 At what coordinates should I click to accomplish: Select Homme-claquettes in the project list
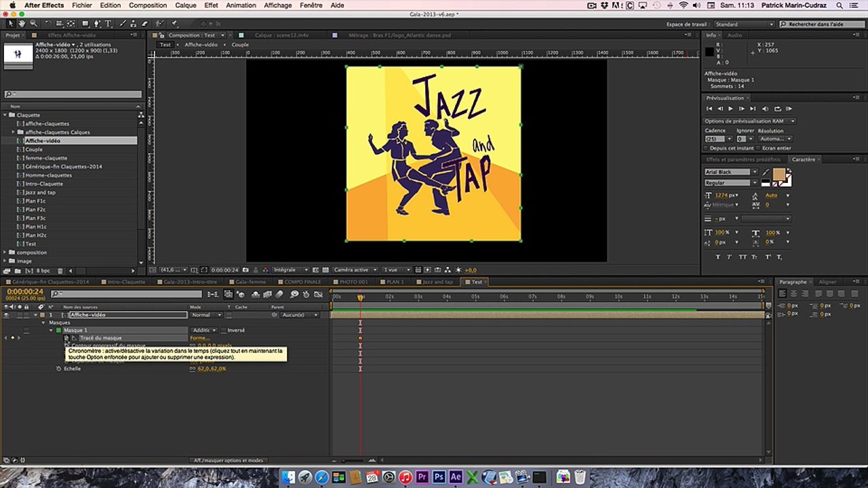coord(48,175)
